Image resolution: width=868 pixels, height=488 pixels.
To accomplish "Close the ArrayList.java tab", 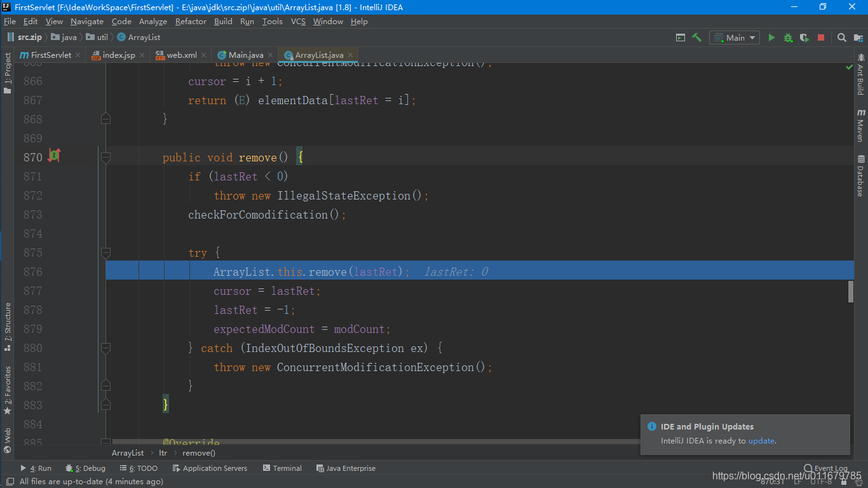I will pos(350,55).
